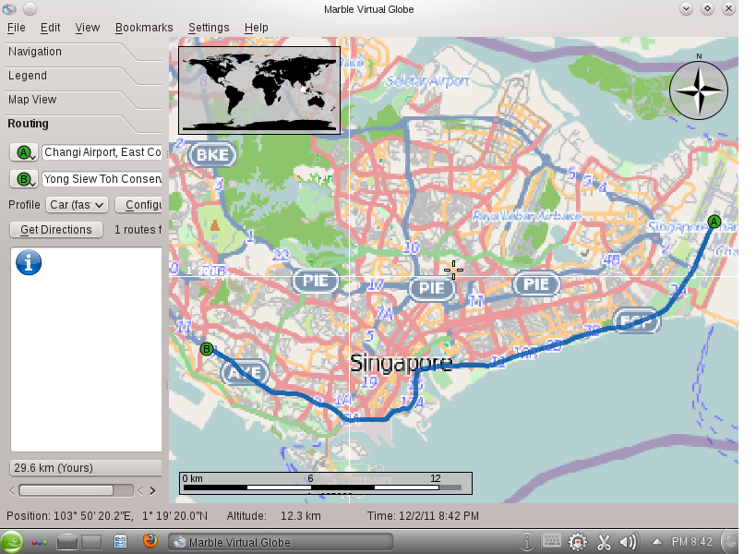756x554 pixels.
Task: Open the Car (fastest) profile dropdown
Action: click(78, 205)
